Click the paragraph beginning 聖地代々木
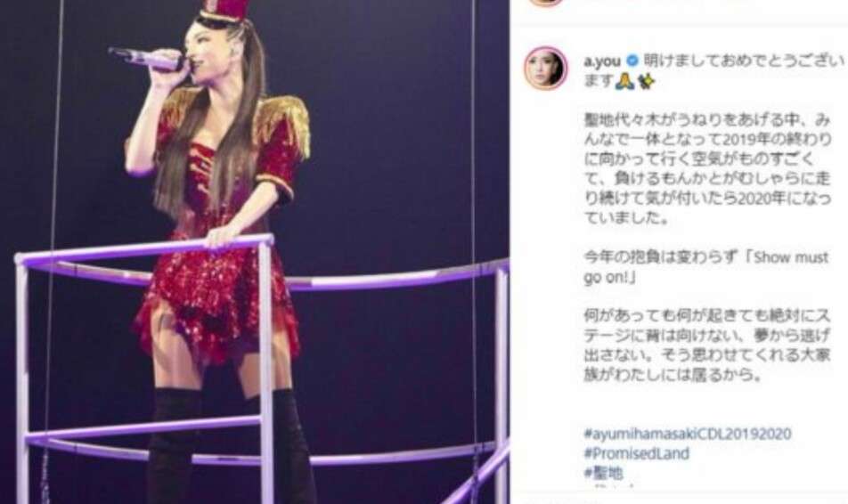Image resolution: width=848 pixels, height=504 pixels. click(x=708, y=168)
